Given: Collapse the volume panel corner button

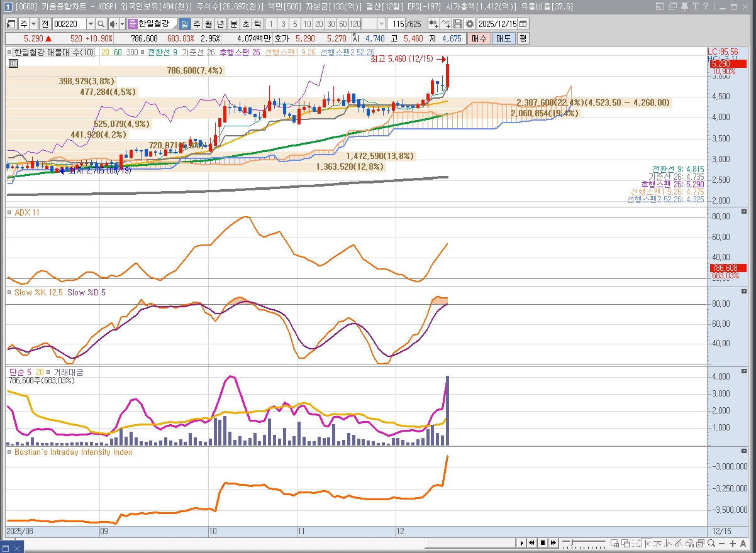Looking at the screenshot, I should pyautogui.click(x=744, y=371).
